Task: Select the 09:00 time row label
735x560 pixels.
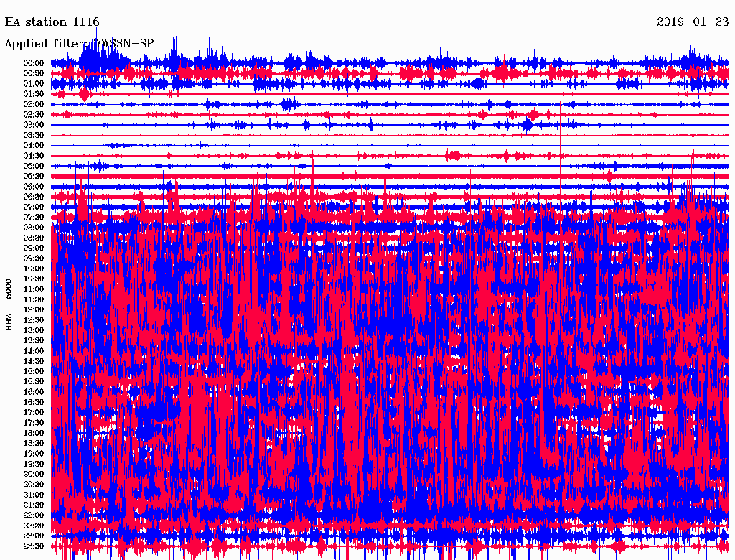Action: click(x=34, y=248)
